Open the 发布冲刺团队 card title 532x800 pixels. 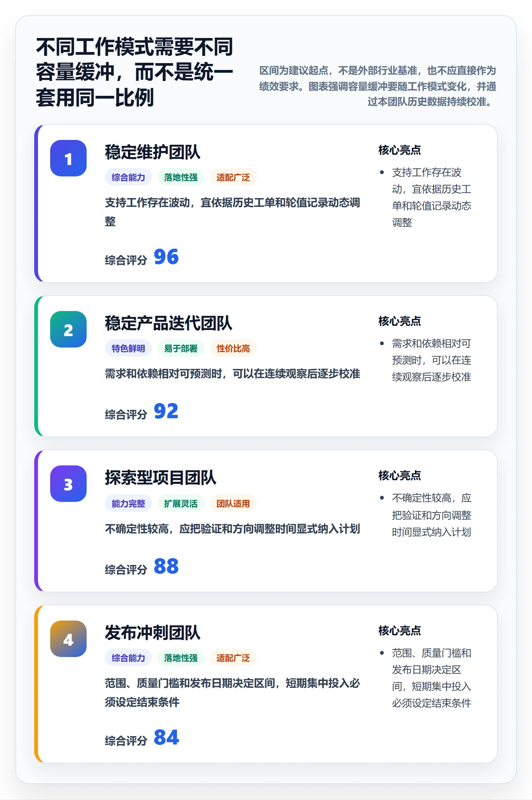pyautogui.click(x=153, y=633)
